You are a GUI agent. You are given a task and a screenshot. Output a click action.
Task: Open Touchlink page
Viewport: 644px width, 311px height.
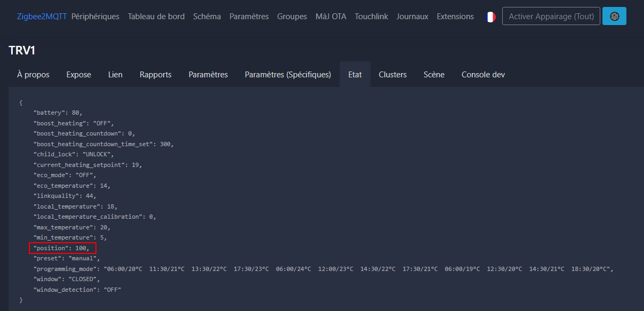(x=372, y=17)
